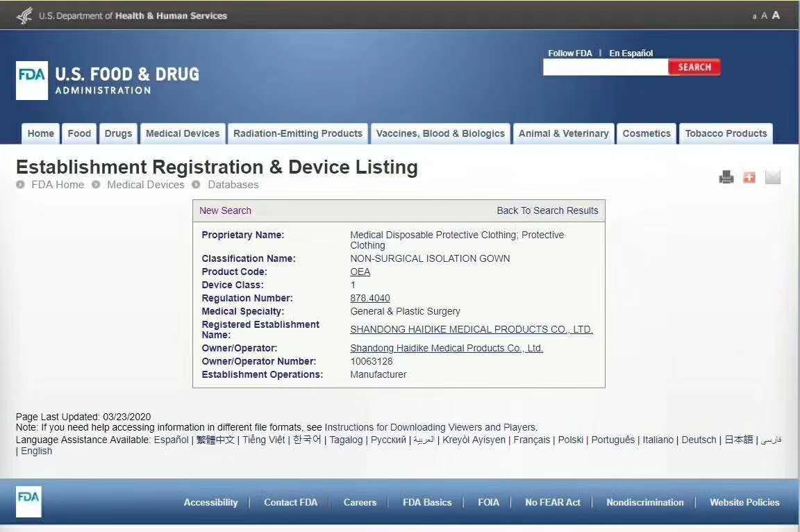Open product code OEA link
The width and height of the screenshot is (800, 532).
(360, 272)
